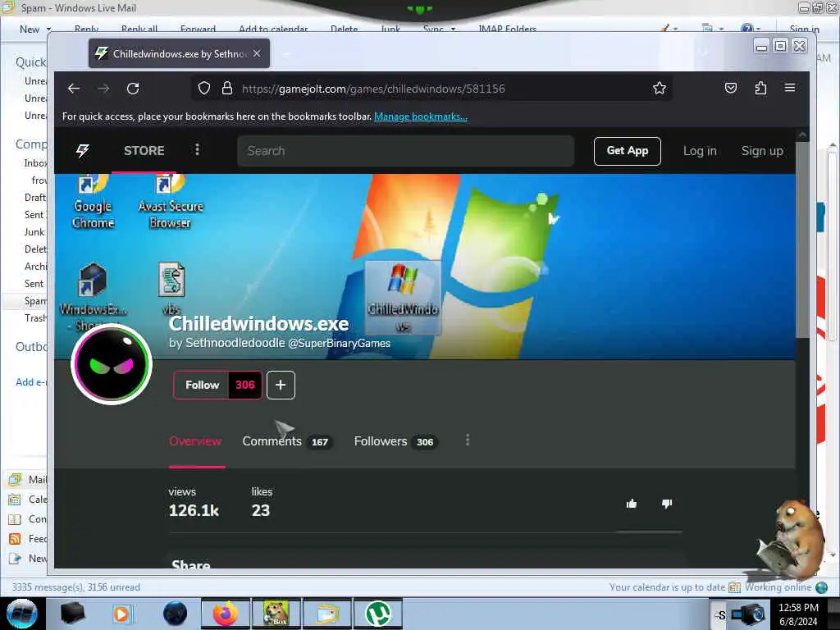Image resolution: width=840 pixels, height=630 pixels.
Task: Open the Firefox hamburger menu
Action: pos(790,88)
